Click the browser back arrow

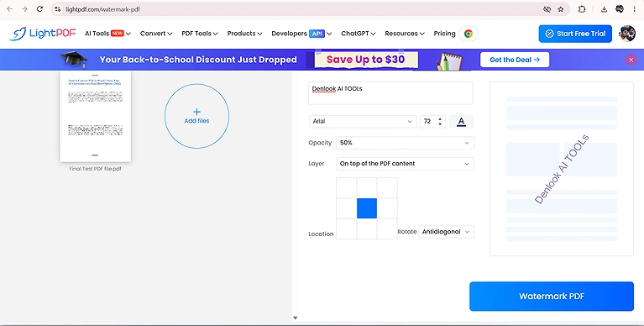point(10,8)
